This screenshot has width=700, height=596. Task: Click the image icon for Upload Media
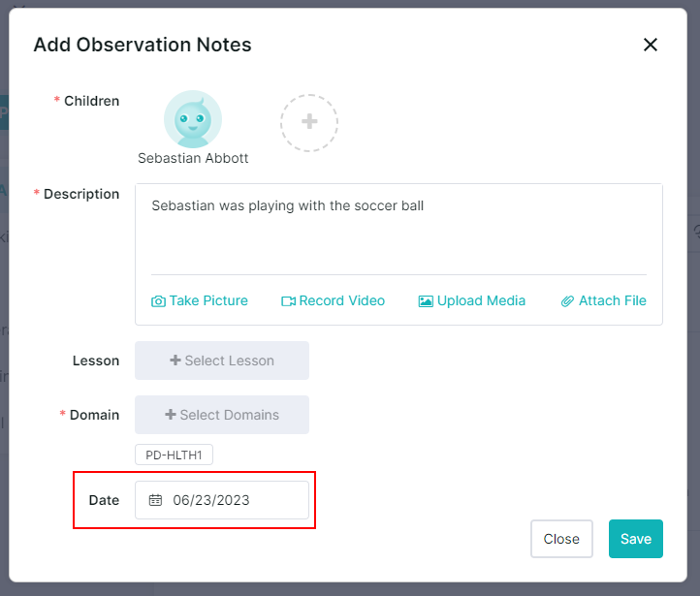426,301
